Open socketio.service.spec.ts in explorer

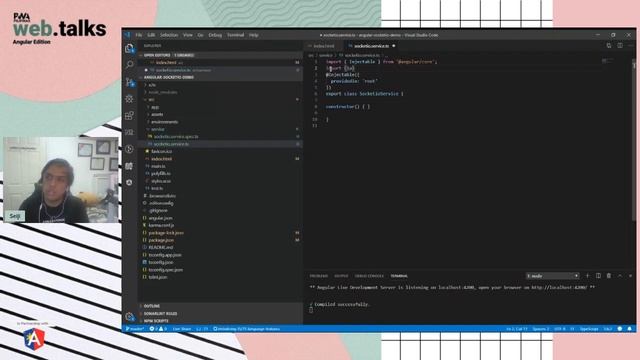(220, 136)
